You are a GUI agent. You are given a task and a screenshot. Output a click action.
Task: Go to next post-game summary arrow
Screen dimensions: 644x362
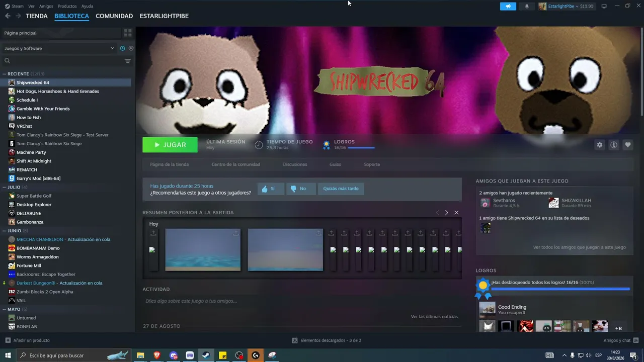(x=446, y=213)
